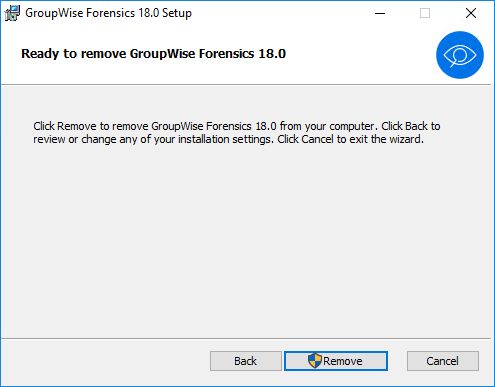Confirm uninstall with the Remove button

tap(336, 361)
